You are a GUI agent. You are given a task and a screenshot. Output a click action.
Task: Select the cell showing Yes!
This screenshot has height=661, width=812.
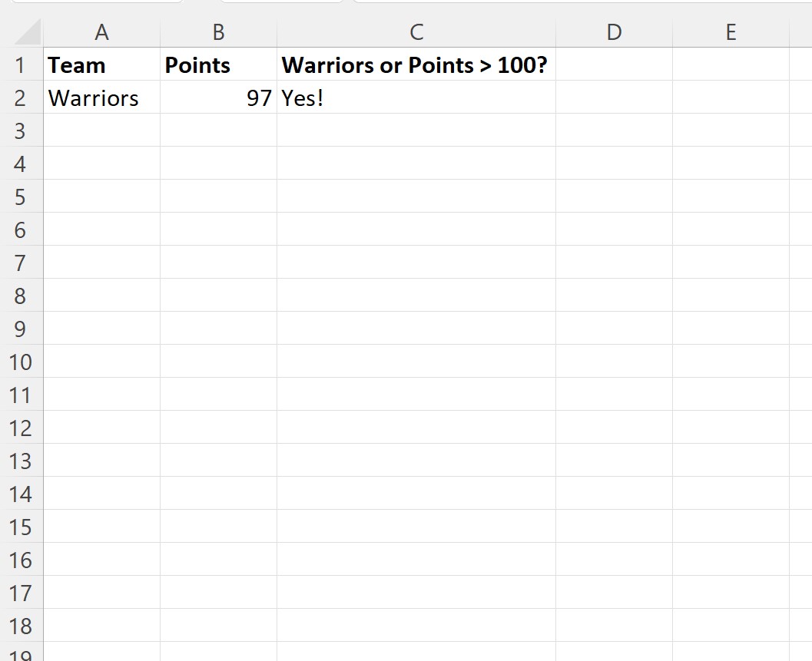[x=416, y=98]
